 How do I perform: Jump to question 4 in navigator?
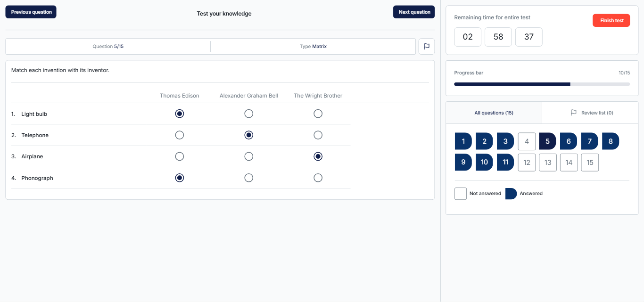527,141
